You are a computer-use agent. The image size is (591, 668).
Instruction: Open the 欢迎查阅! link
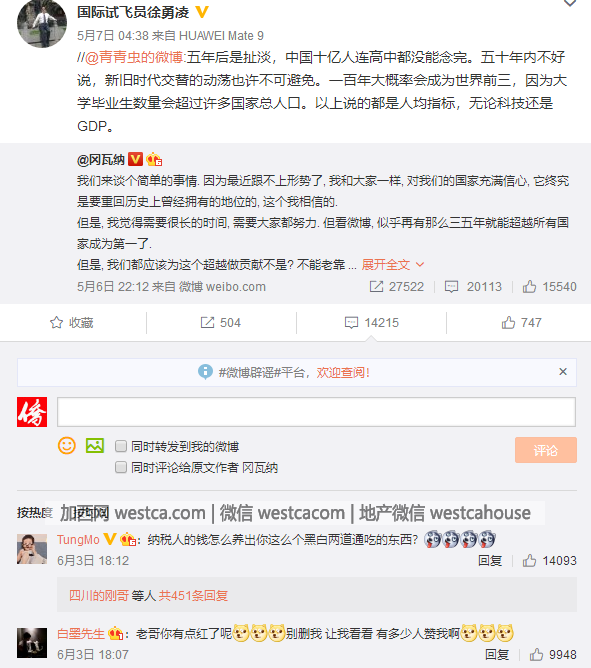tap(343, 372)
